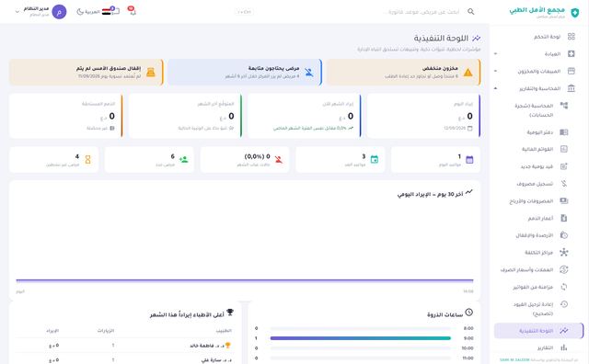Screen dimensions: 589x364
Task: Select لوحة التحكم menu item
Action: (x=538, y=37)
